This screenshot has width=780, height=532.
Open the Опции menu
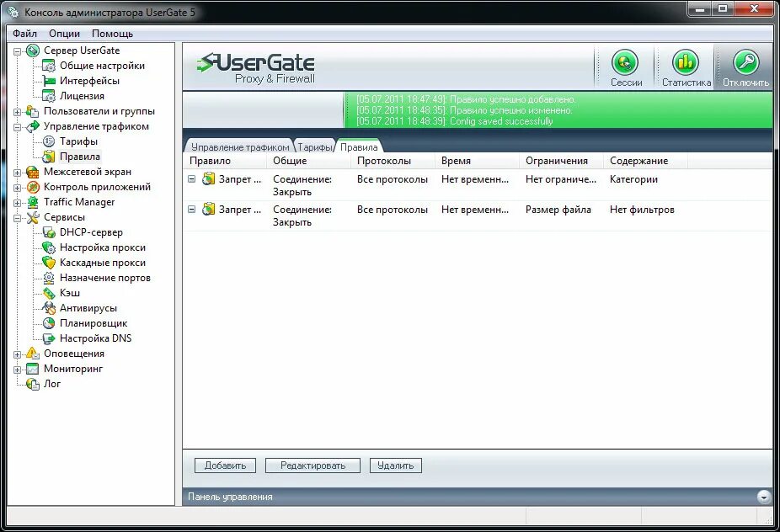(65, 34)
